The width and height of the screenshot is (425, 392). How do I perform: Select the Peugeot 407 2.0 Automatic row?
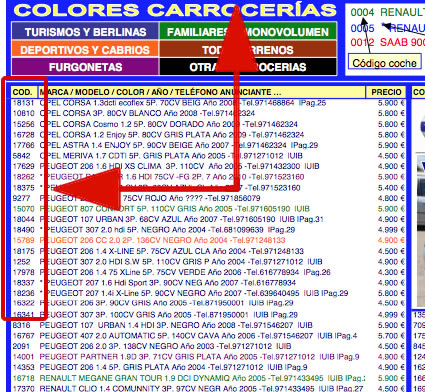[x=208, y=336]
